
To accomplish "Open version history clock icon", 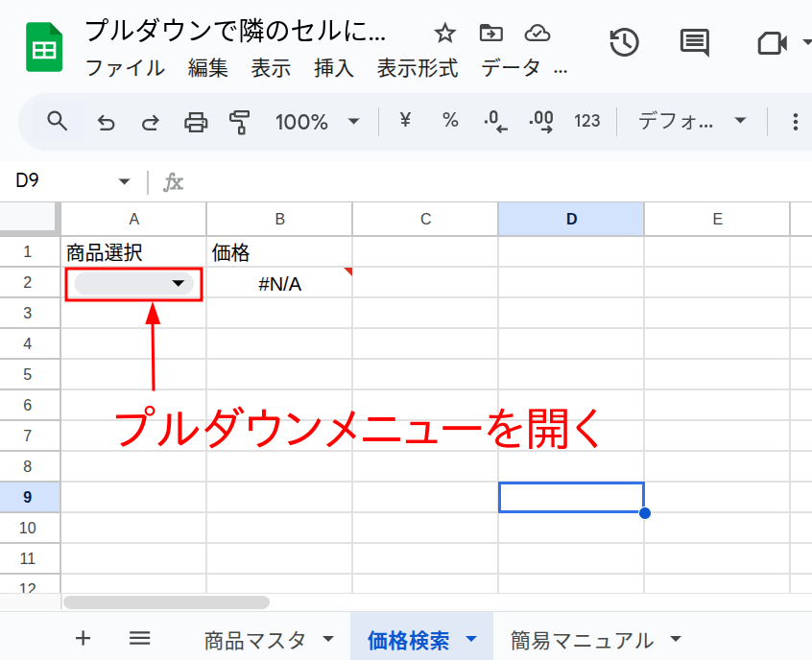I will tap(625, 42).
